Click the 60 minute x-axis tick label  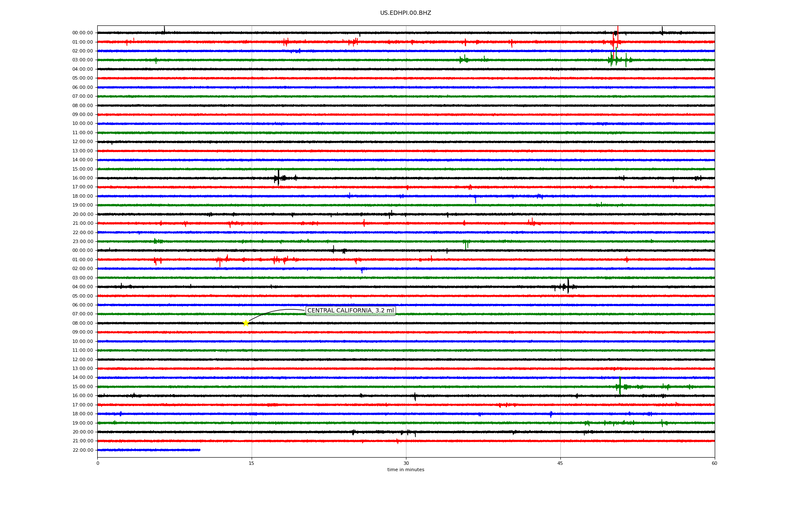click(x=714, y=463)
